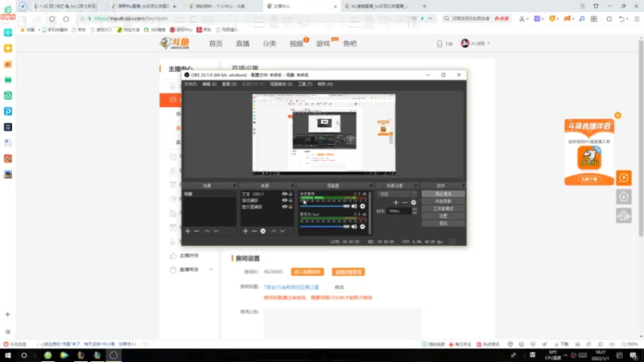
Task: Detach Mixer dock via its corner icon
Action: pos(370,186)
